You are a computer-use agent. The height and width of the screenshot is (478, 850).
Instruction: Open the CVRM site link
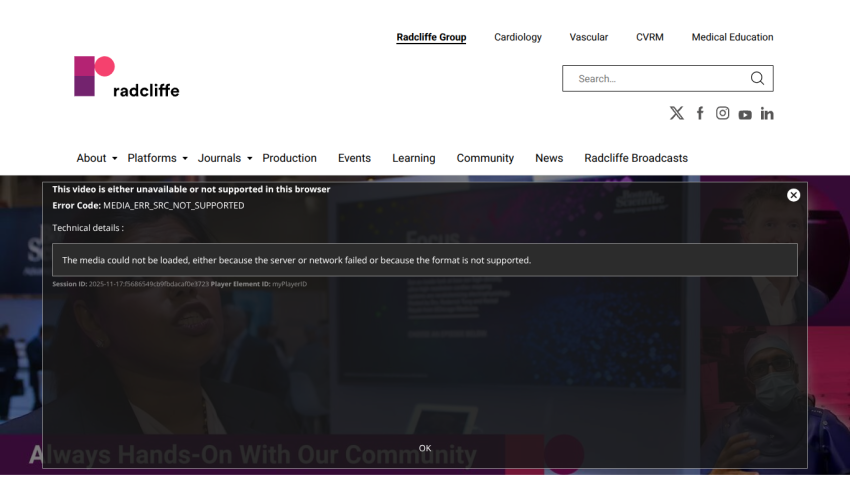pos(649,37)
